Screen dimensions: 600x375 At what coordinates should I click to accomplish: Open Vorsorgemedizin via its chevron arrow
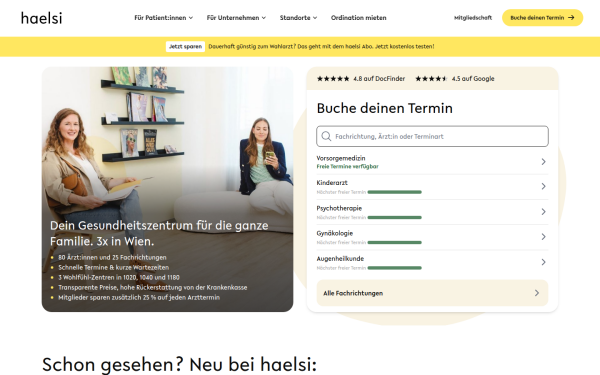[x=543, y=162]
